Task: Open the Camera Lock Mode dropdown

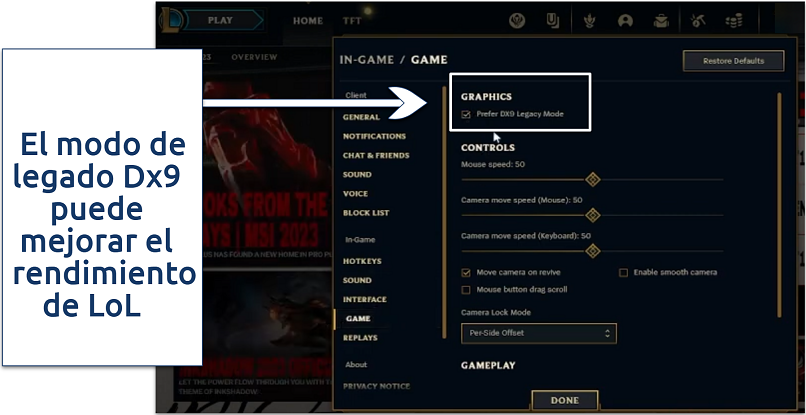Action: [539, 333]
